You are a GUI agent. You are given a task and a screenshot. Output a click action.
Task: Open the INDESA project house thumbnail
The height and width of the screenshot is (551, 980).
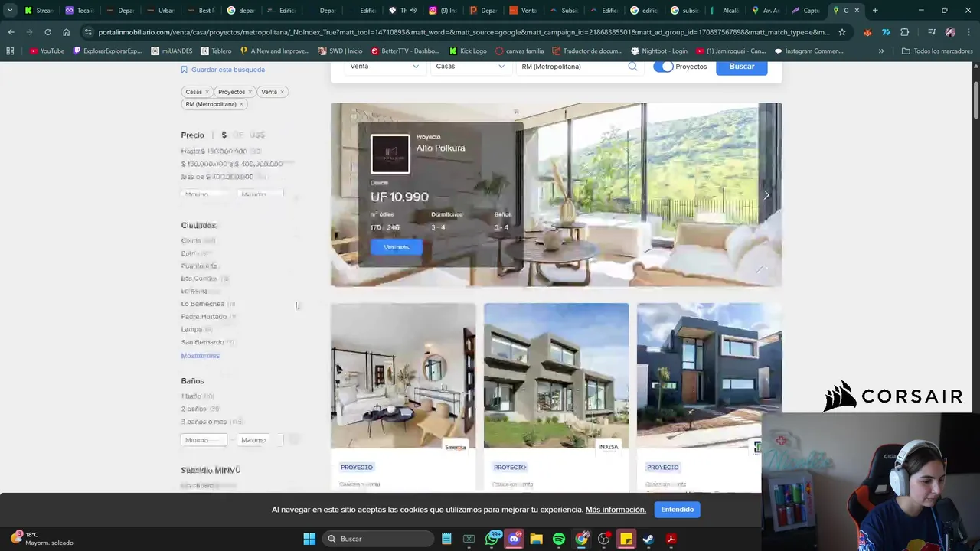tap(556, 376)
